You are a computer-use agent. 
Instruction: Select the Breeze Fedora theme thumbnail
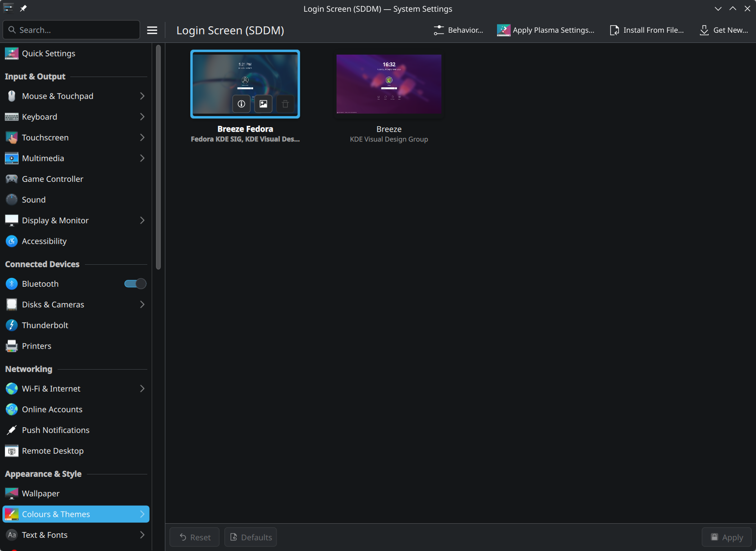pyautogui.click(x=245, y=84)
